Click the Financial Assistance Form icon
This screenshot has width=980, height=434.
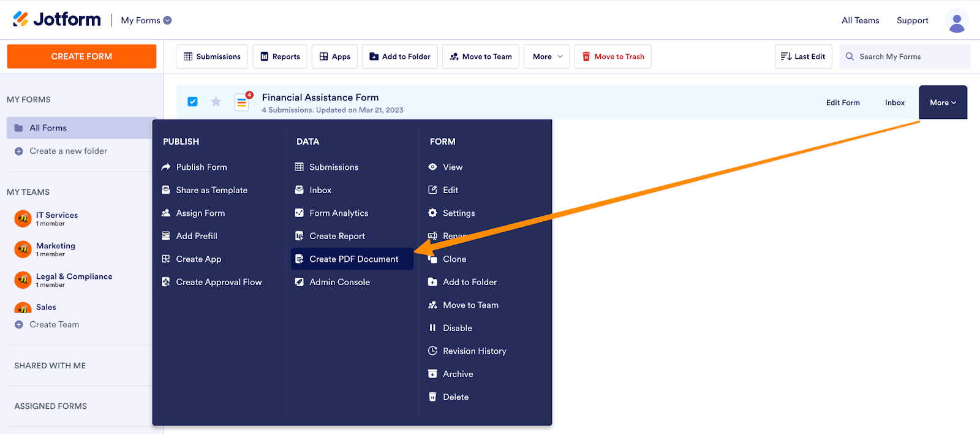pyautogui.click(x=242, y=102)
